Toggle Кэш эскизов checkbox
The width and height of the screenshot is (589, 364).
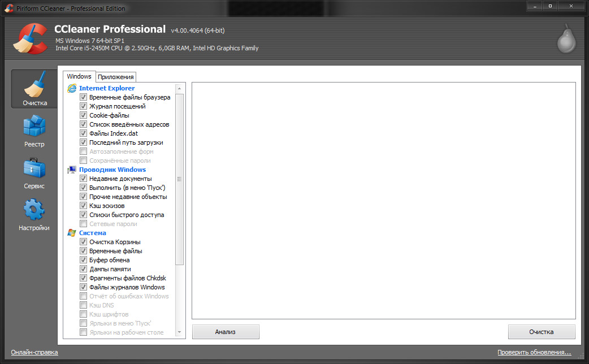click(x=84, y=206)
